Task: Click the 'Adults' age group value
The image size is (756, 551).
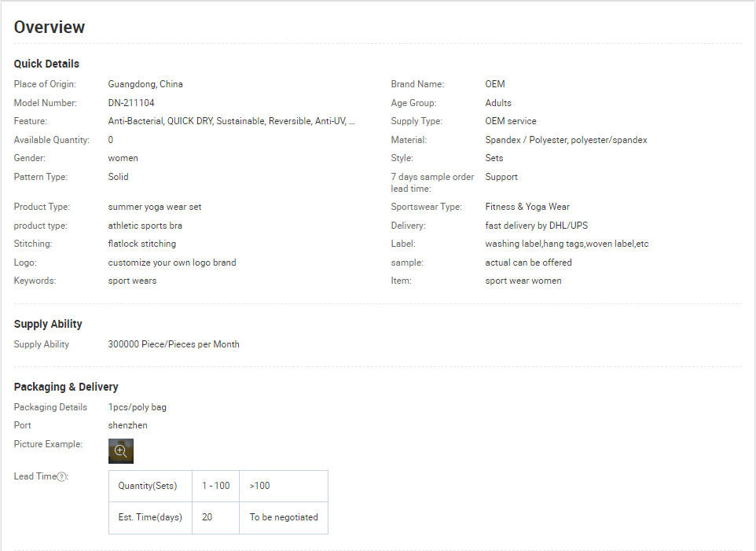Action: pyautogui.click(x=498, y=103)
